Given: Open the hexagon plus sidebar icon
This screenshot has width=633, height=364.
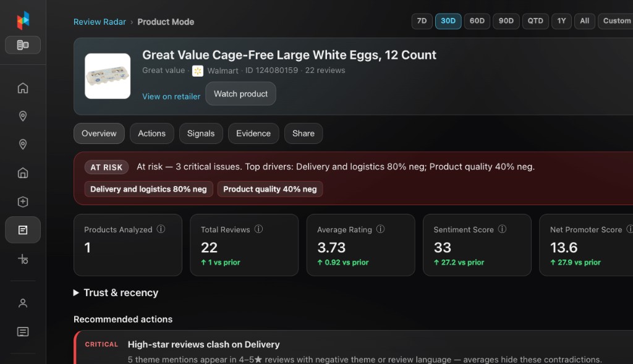Looking at the screenshot, I should coord(23,201).
